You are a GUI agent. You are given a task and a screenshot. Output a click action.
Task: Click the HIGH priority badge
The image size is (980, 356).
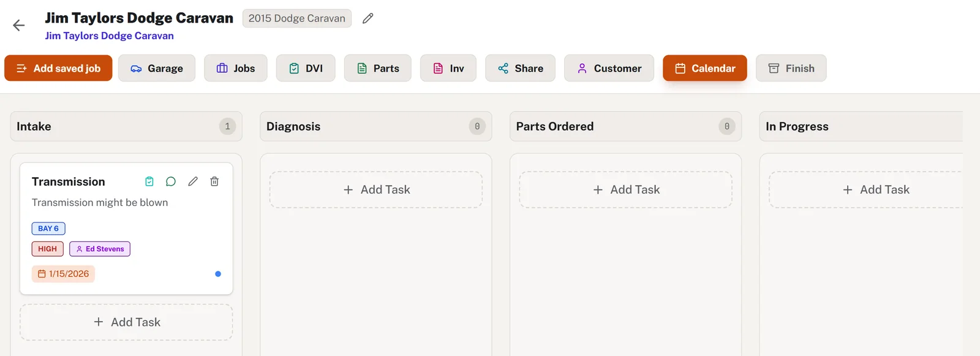47,249
